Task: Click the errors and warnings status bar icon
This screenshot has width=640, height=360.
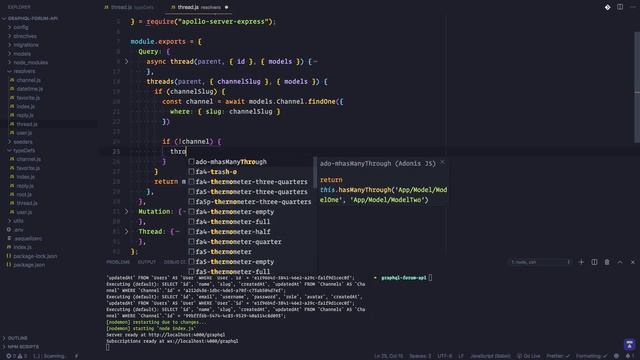Action: coord(16,356)
